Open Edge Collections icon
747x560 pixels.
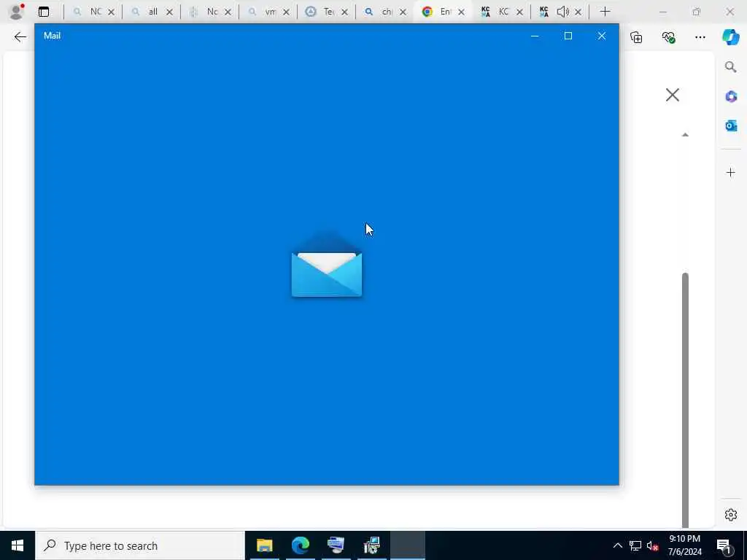pyautogui.click(x=636, y=37)
